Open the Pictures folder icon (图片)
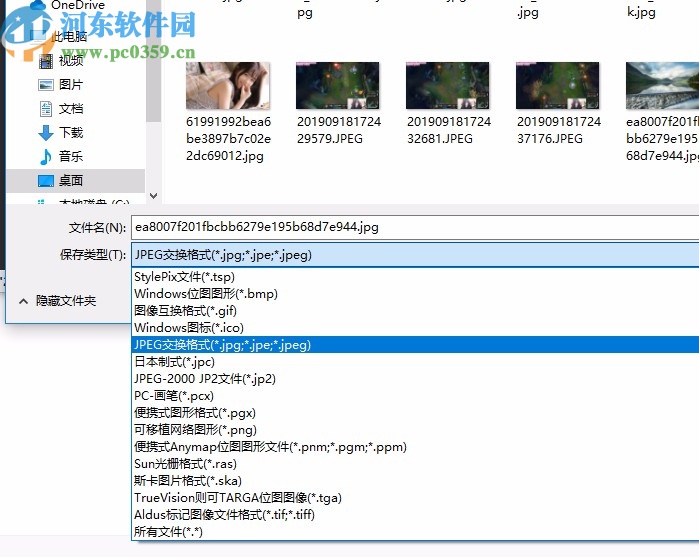The image size is (699, 557). (45, 85)
